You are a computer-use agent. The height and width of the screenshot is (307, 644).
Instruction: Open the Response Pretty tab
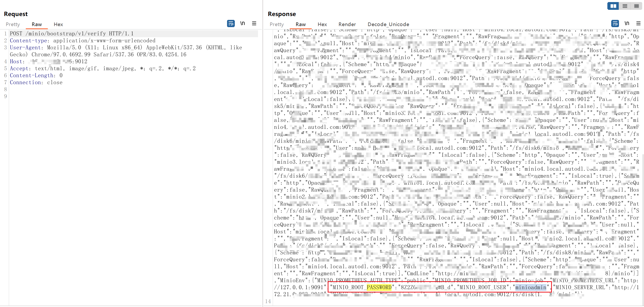(277, 24)
